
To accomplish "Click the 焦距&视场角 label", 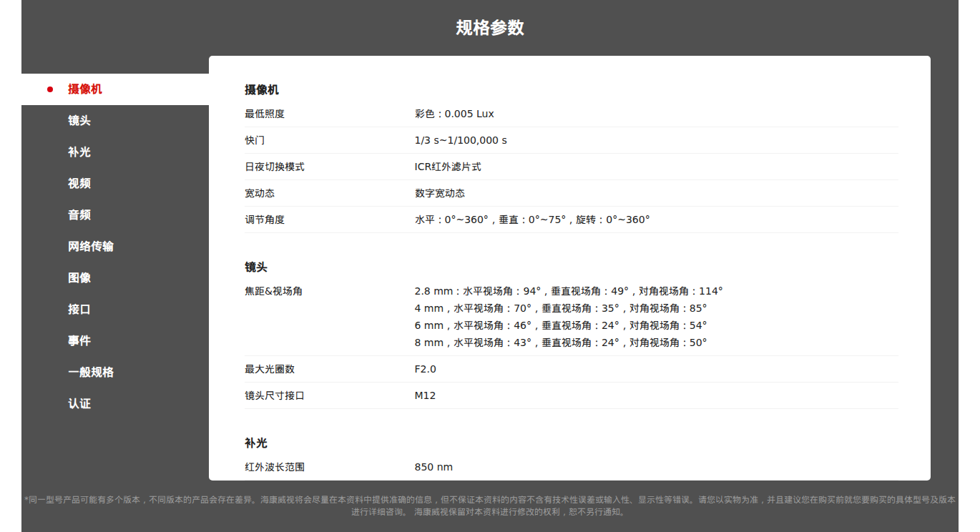I will click(x=273, y=291).
